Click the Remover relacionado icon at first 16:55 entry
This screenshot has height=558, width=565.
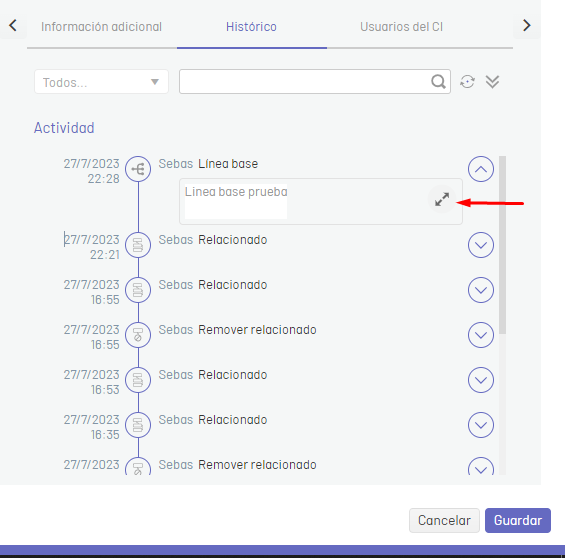138,335
